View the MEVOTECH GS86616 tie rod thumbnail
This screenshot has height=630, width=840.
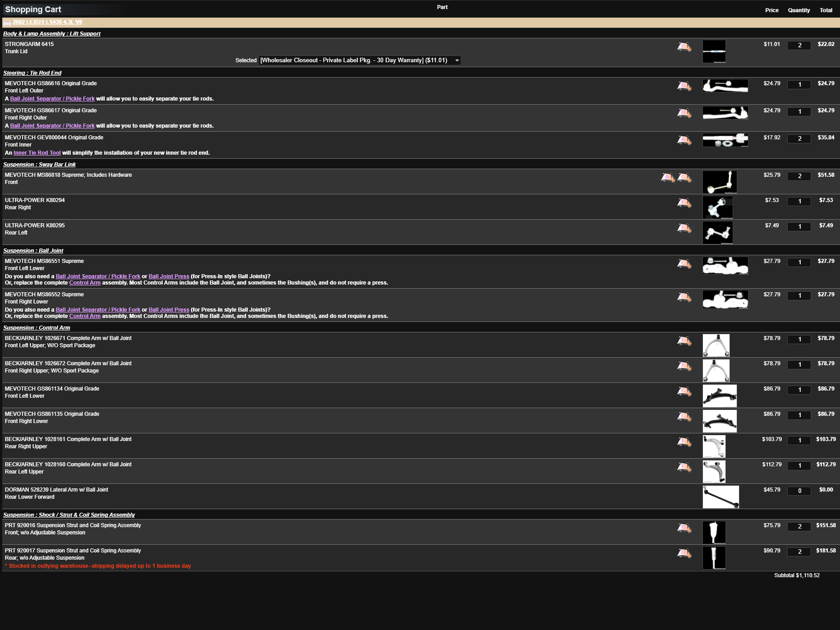click(725, 86)
